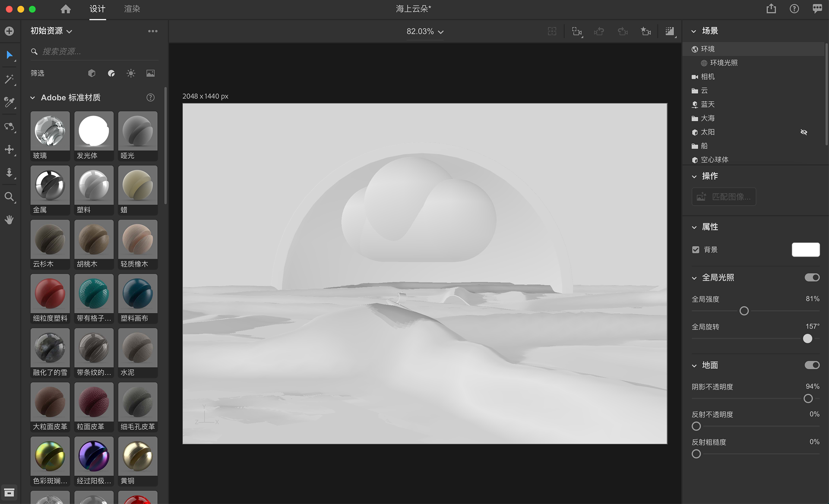This screenshot has height=504, width=829.
Task: Open the add assets plus icon
Action: 9,31
